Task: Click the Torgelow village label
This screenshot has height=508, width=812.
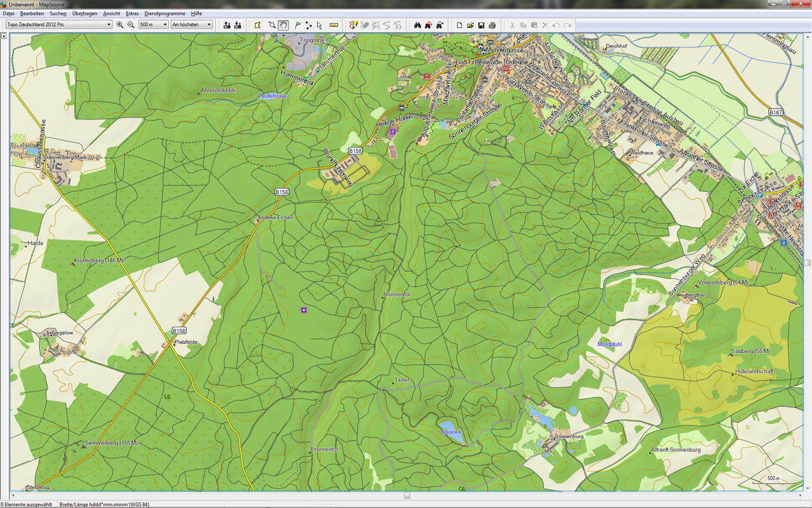Action: 62,332
